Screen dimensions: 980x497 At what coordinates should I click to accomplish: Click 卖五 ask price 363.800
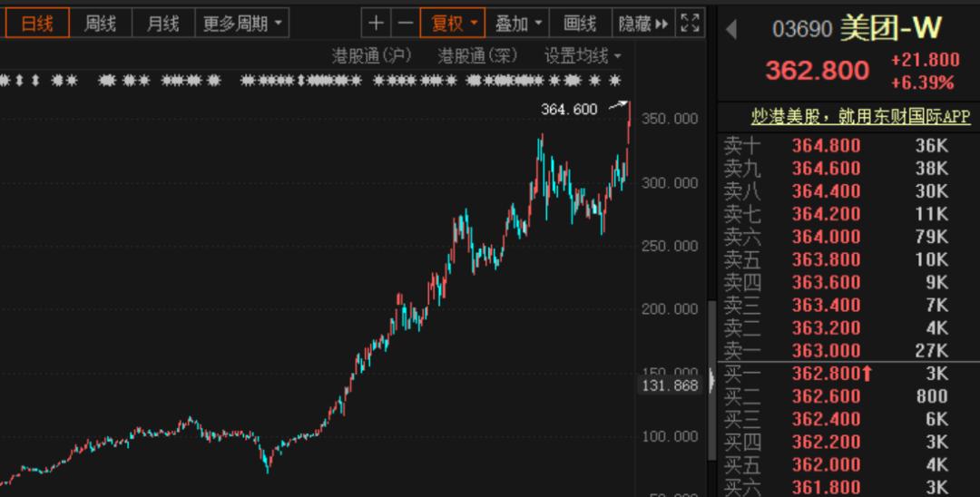pos(827,259)
